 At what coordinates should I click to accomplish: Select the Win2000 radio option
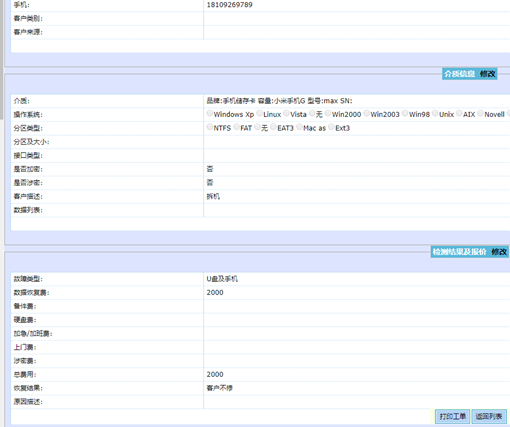(328, 114)
